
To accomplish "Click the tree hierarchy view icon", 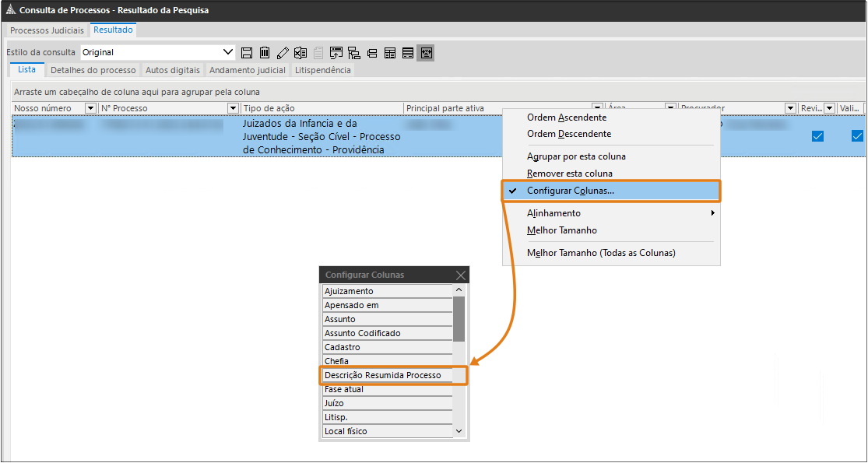I will pyautogui.click(x=354, y=53).
